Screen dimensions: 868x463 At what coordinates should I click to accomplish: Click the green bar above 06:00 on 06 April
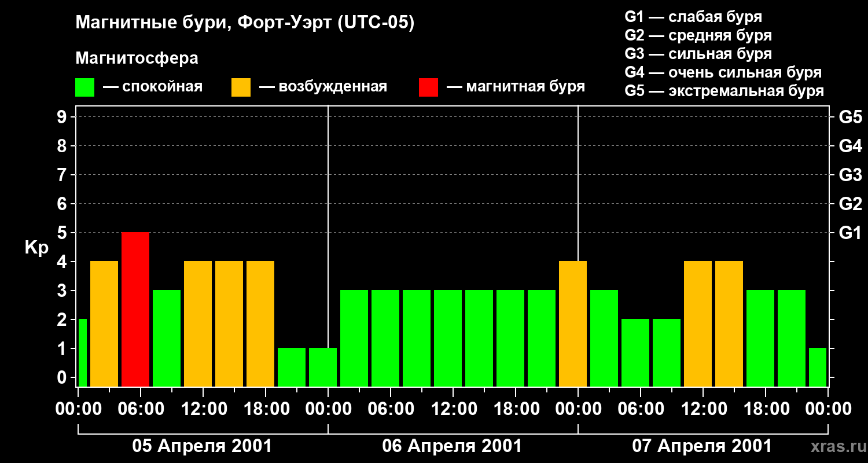(x=385, y=338)
